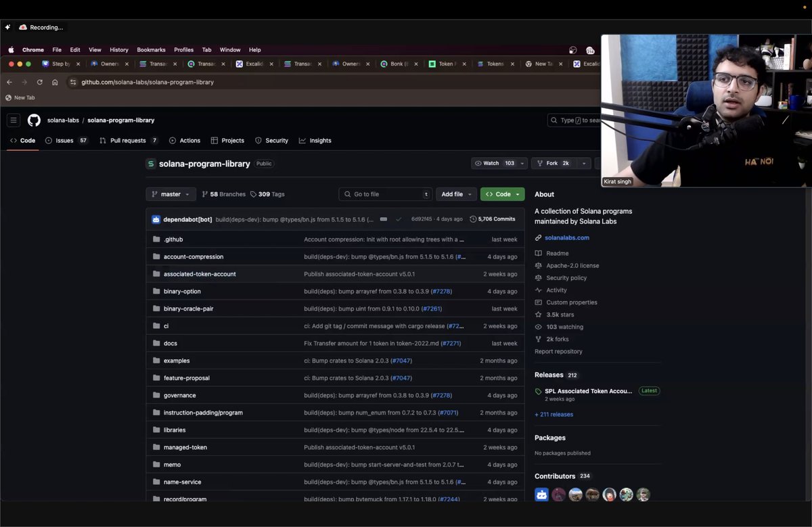Open the governance folder

pos(180,395)
